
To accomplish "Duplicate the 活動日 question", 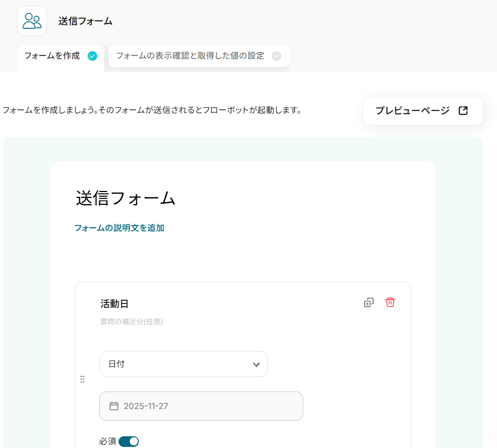I will pos(368,302).
